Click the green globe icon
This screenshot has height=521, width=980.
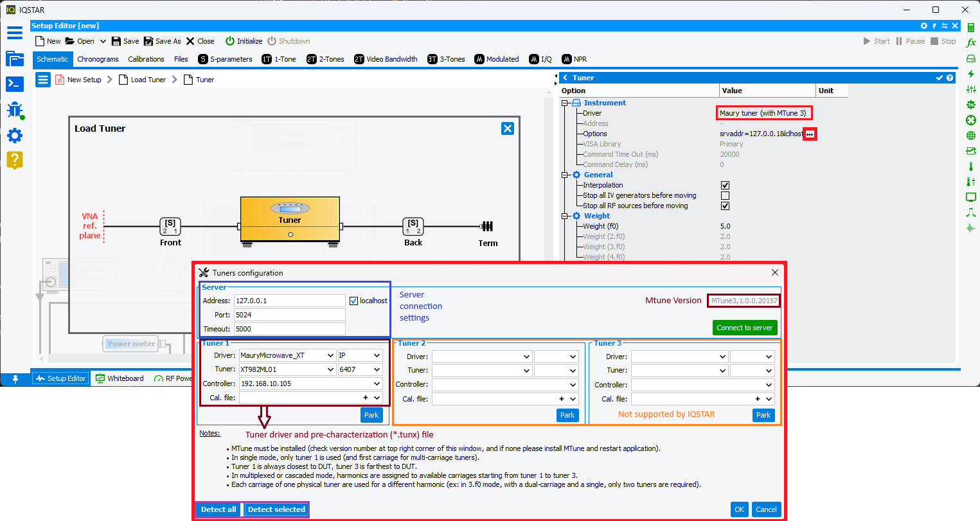pyautogui.click(x=971, y=136)
